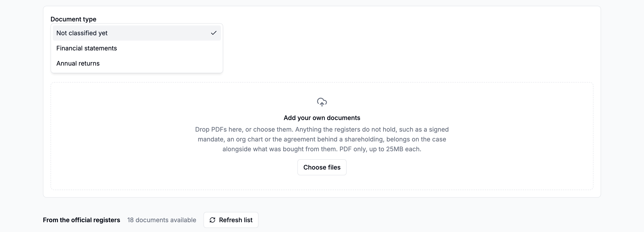Refresh the official registers list

tap(231, 220)
